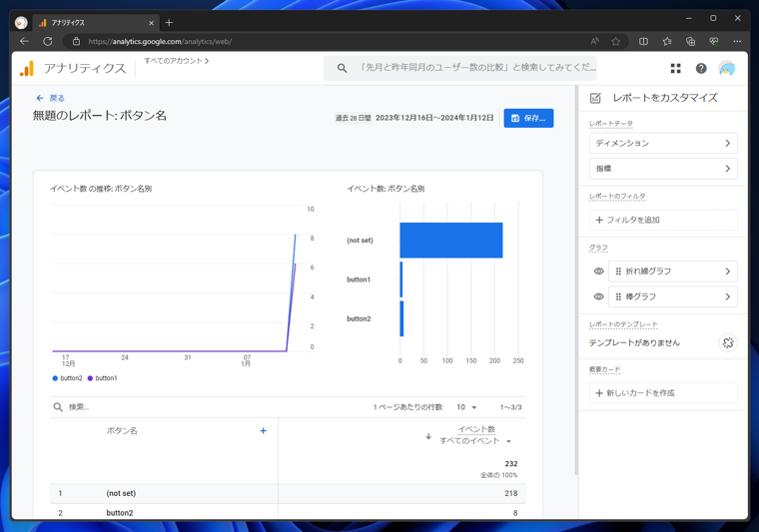Click the read aloud icon in address bar
759x532 pixels.
[x=595, y=42]
